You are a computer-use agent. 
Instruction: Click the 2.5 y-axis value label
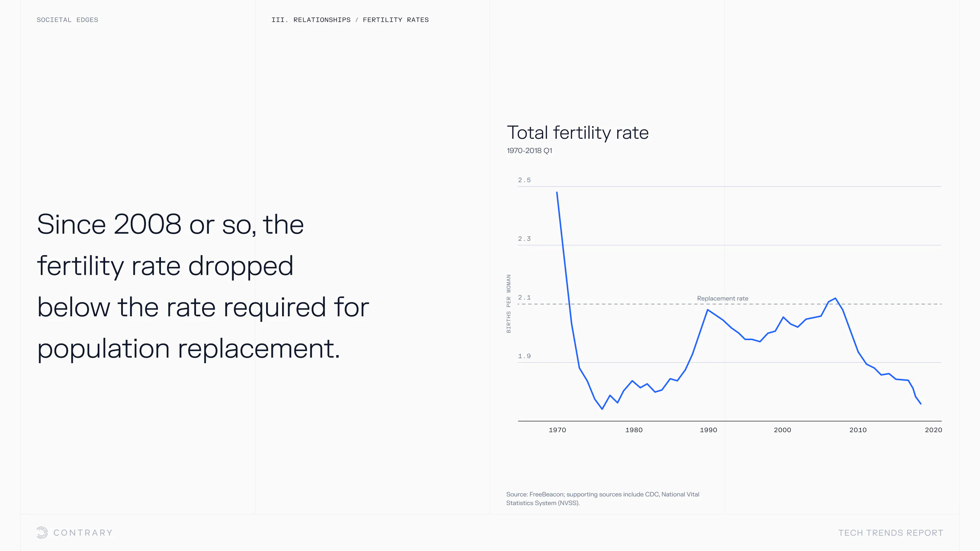coord(524,180)
